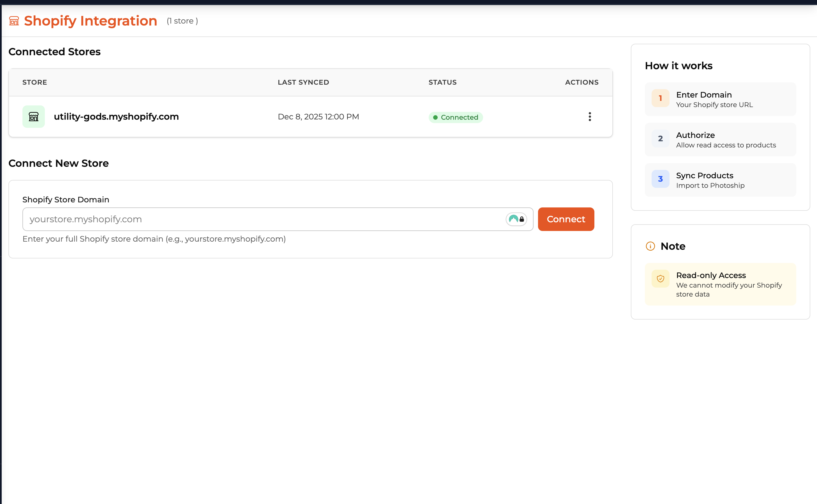817x504 pixels.
Task: Click the STATUS column header
Action: click(x=442, y=82)
